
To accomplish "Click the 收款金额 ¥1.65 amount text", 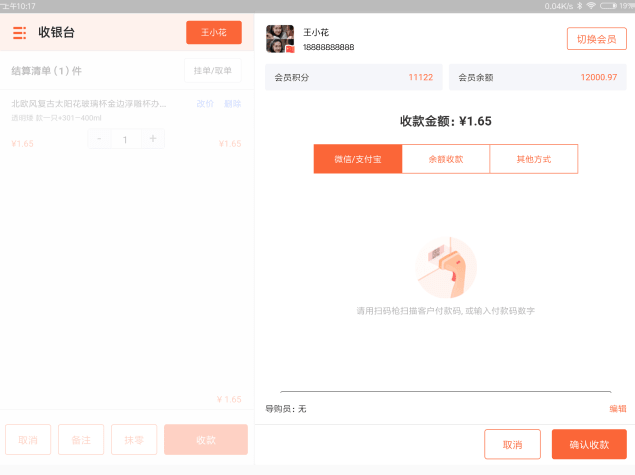I will [x=445, y=121].
